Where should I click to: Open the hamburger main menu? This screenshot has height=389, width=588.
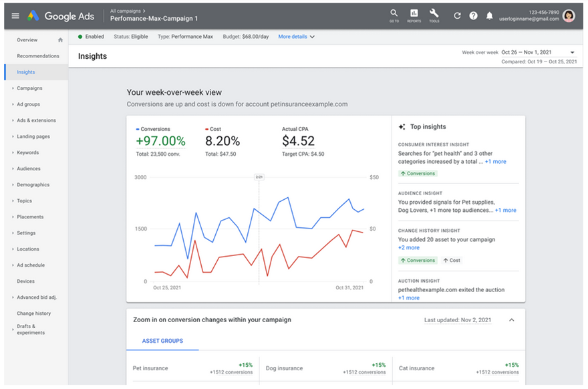15,15
